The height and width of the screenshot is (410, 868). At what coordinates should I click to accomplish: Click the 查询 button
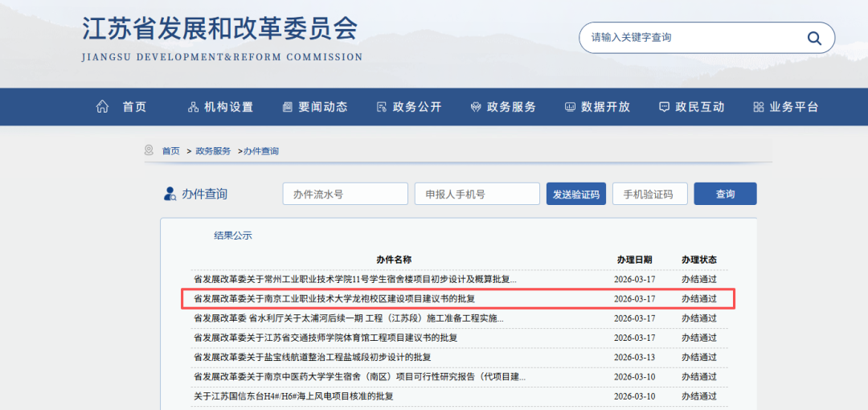(x=725, y=194)
